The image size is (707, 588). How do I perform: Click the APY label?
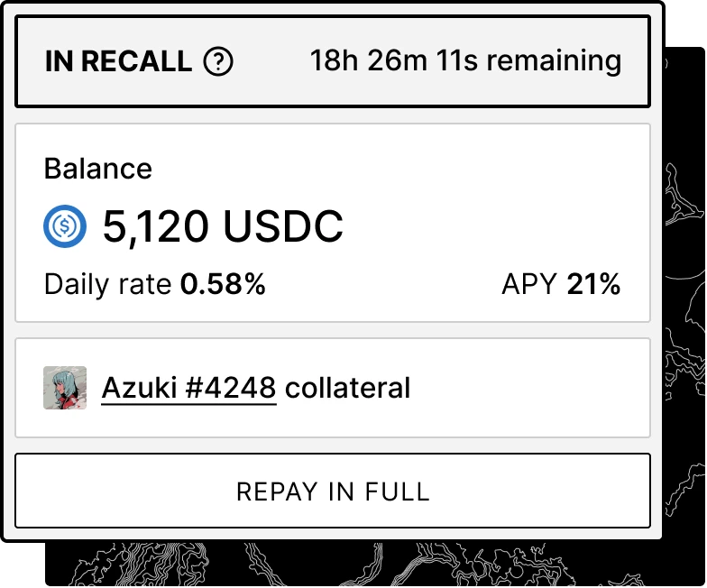point(529,285)
